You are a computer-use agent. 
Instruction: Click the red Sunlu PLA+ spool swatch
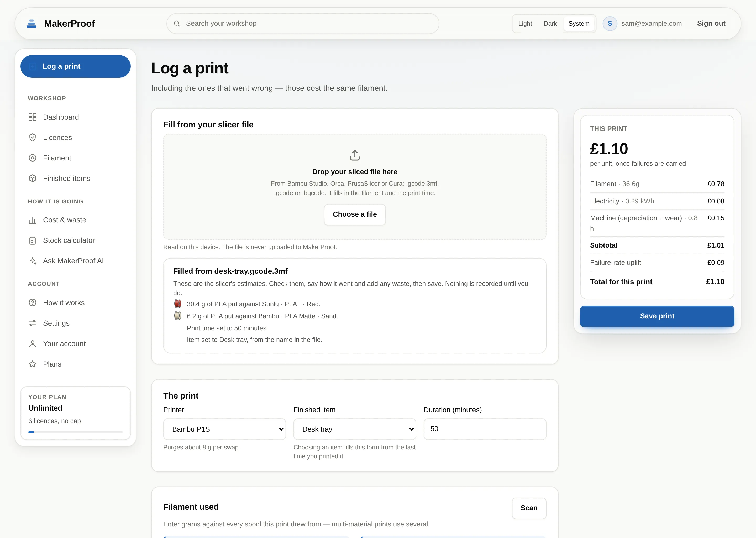click(178, 303)
